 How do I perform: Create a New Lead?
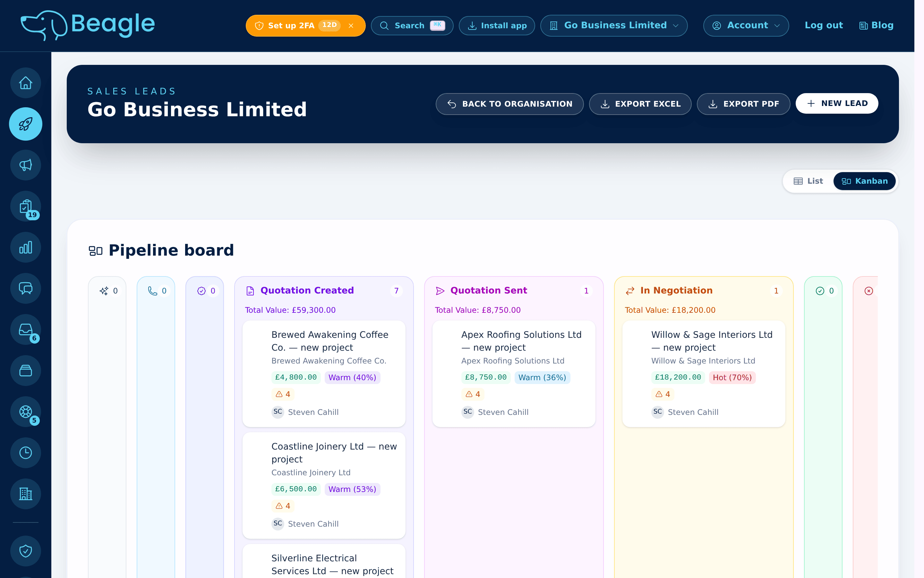pos(837,103)
